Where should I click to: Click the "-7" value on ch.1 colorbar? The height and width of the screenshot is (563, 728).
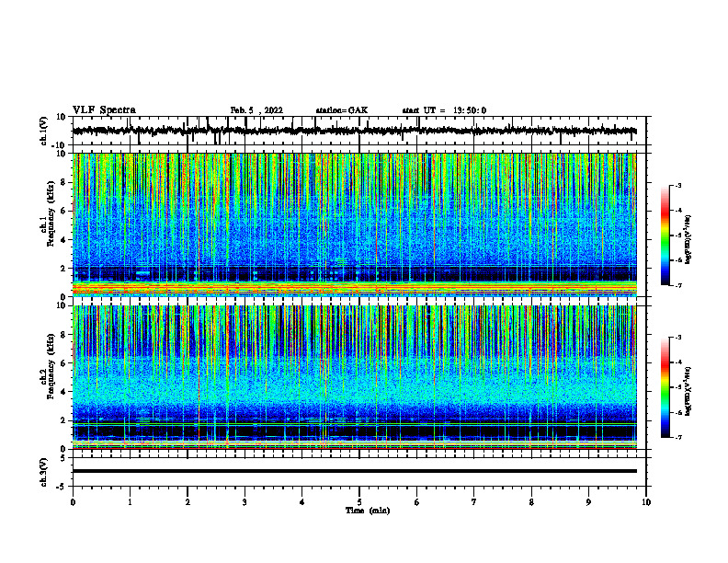[x=677, y=285]
